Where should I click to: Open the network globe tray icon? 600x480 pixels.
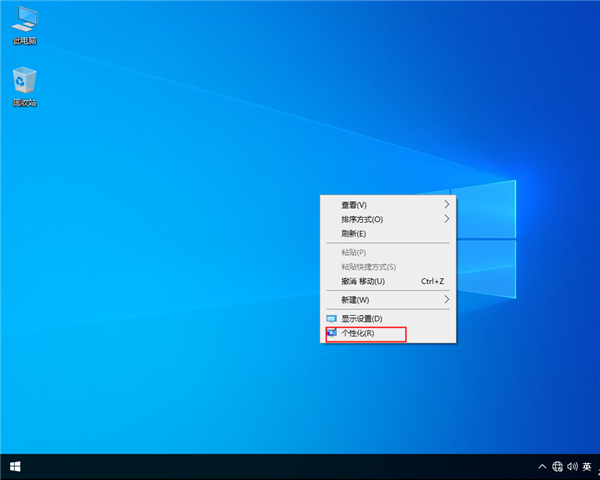[x=557, y=467]
